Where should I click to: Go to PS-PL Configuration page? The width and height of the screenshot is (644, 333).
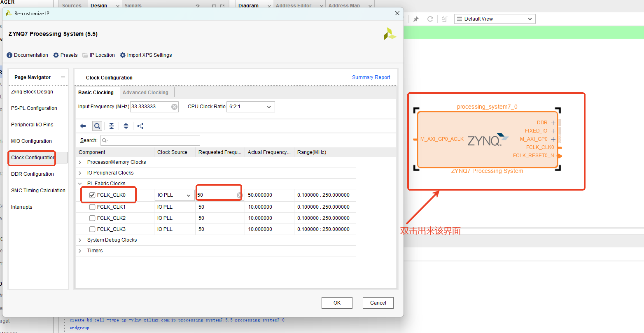click(34, 108)
